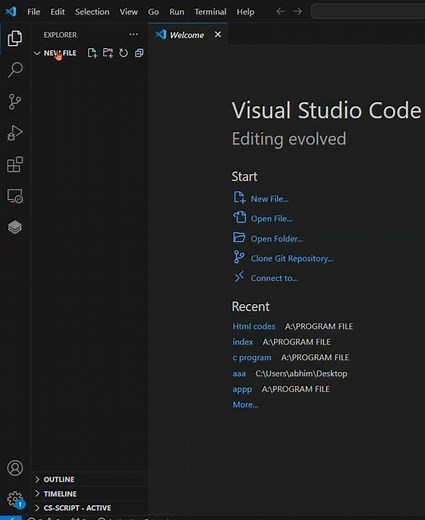Click the Open Folder... start link
425x520 pixels.
tap(268, 238)
